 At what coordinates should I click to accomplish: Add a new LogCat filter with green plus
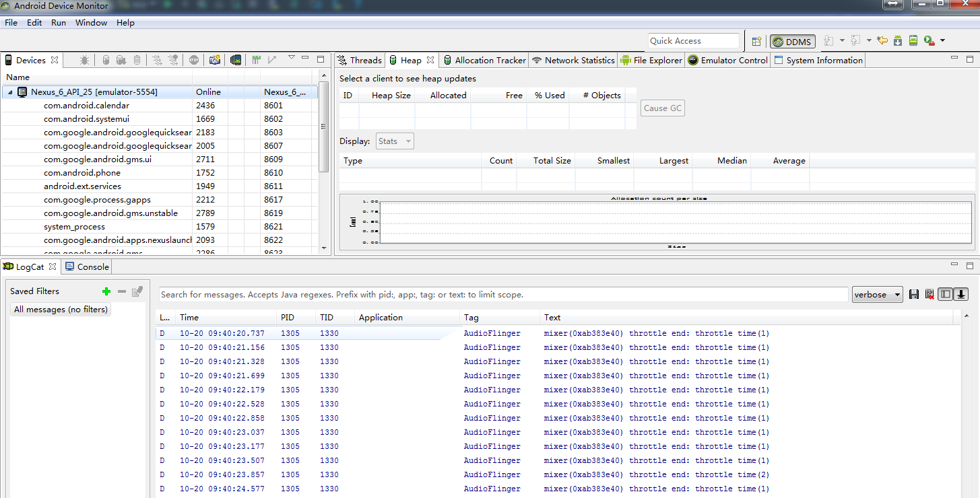106,291
